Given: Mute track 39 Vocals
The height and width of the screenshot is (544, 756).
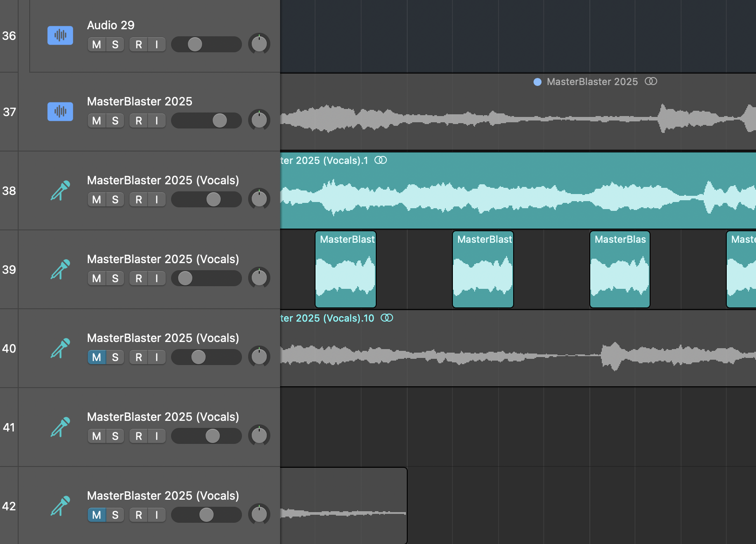Looking at the screenshot, I should (x=97, y=279).
